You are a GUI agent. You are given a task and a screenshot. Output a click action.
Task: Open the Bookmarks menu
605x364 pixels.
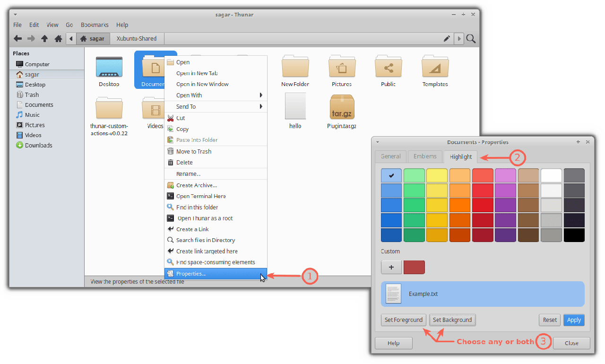(x=95, y=25)
